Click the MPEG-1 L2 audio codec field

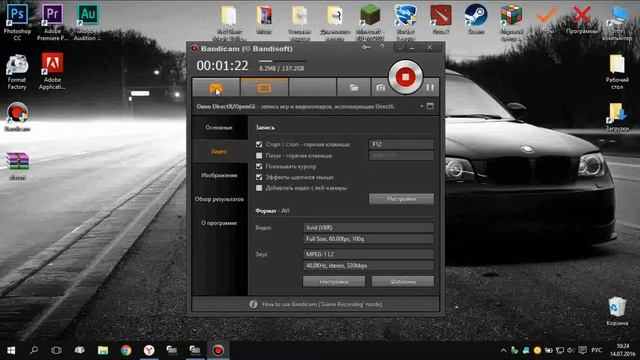[368, 254]
